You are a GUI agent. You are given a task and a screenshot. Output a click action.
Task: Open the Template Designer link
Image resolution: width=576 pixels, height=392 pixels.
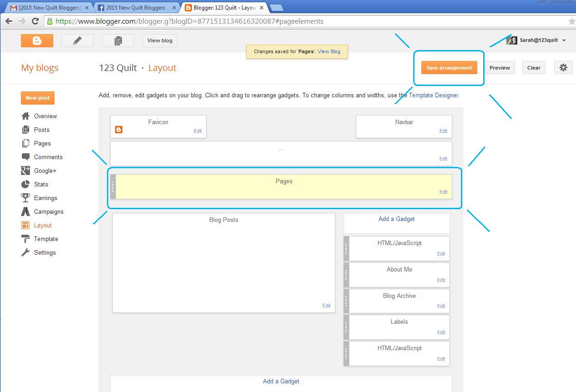click(432, 95)
